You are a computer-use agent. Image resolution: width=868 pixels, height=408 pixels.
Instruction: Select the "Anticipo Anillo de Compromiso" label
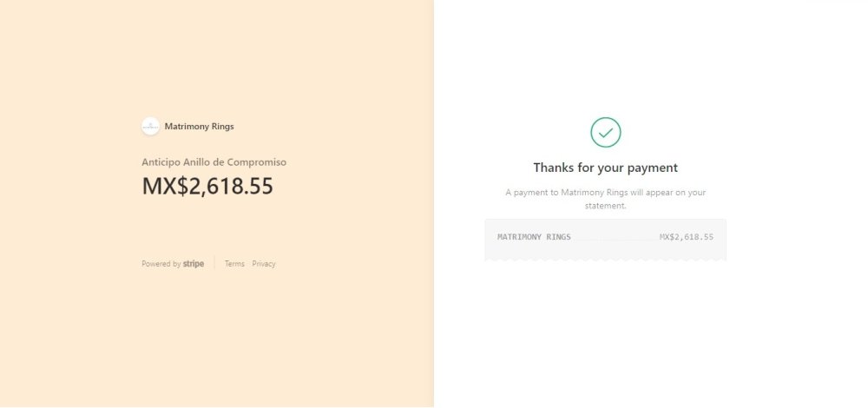pos(214,162)
